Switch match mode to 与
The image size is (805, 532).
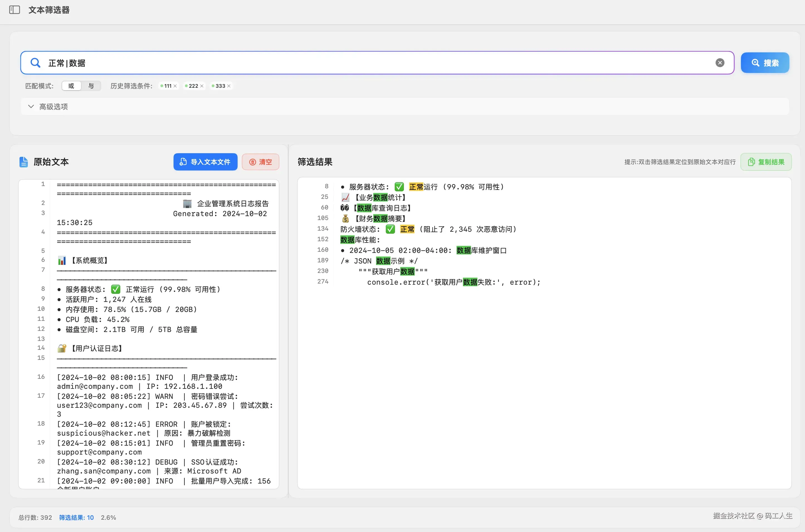point(91,86)
